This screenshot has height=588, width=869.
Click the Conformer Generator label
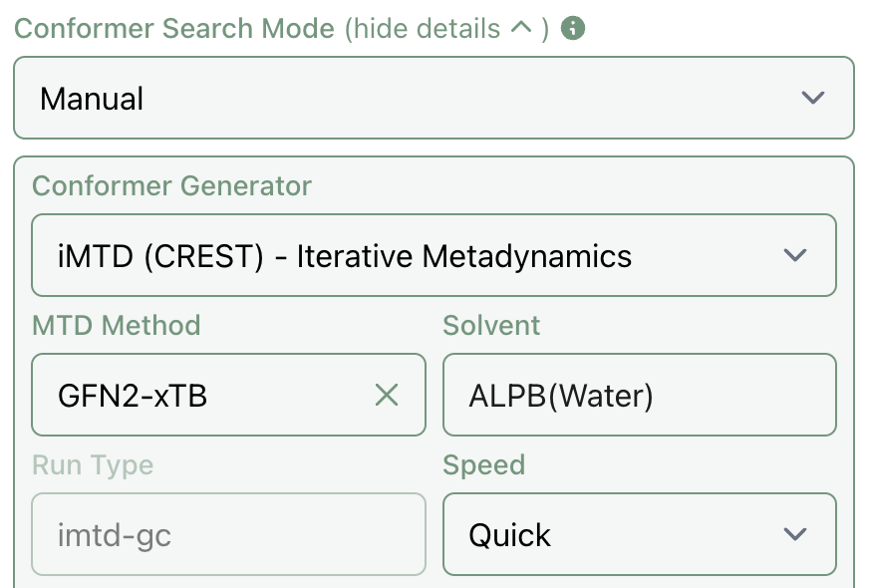point(171,185)
